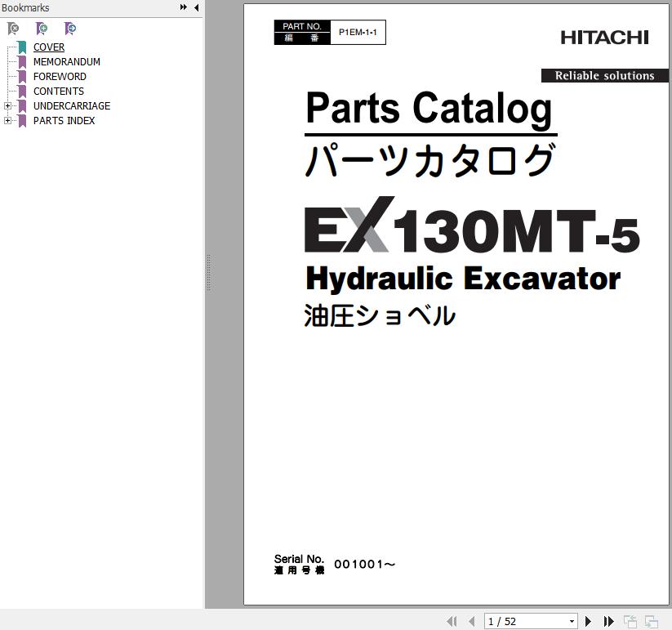Screen dimensions: 672x630
Task: Click the panel splitter grip handle
Action: click(x=209, y=273)
